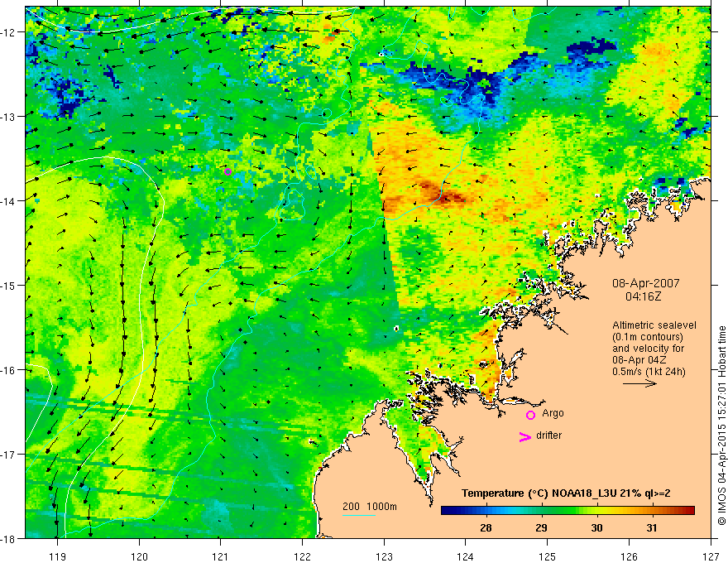Click the 121 longitude axis label
The height and width of the screenshot is (563, 728).
click(x=221, y=556)
